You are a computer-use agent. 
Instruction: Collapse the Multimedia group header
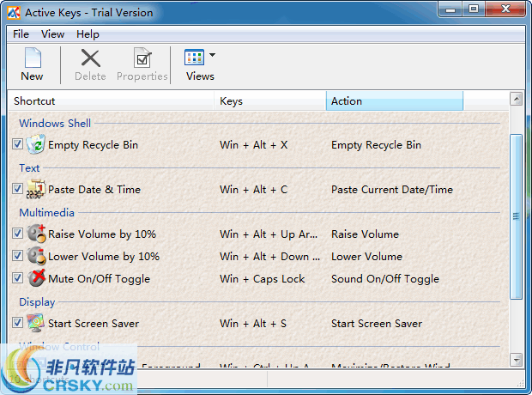[x=46, y=213]
